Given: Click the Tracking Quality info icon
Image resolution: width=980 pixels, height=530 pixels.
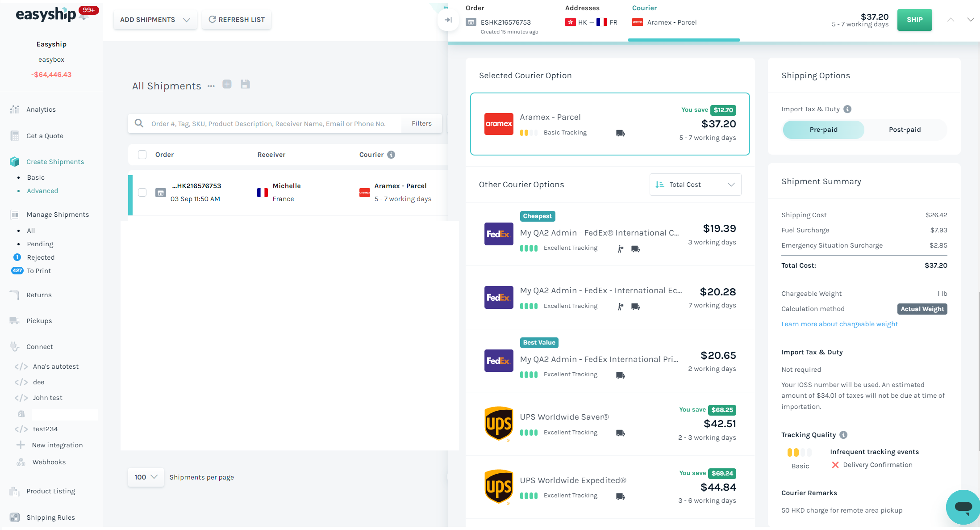Looking at the screenshot, I should pyautogui.click(x=843, y=435).
